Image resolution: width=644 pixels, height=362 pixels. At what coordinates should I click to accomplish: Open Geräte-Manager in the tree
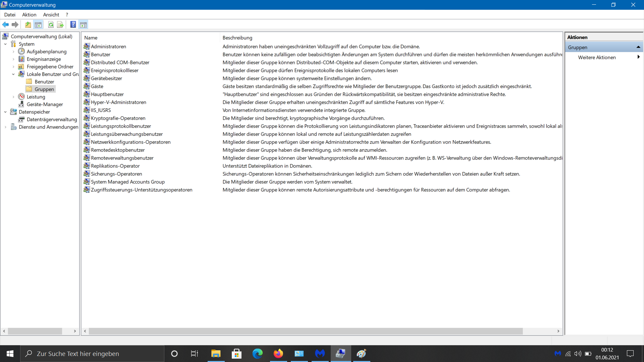tap(45, 104)
